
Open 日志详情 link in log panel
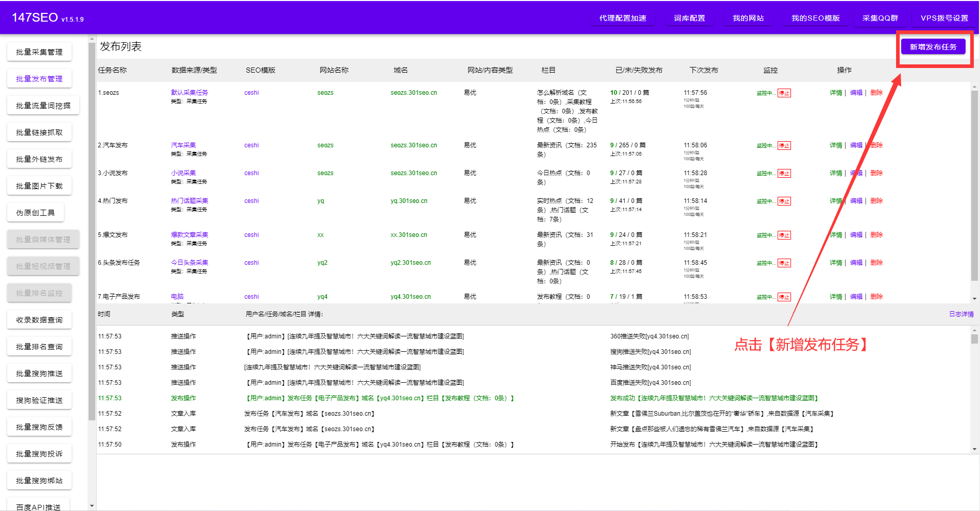click(x=961, y=314)
